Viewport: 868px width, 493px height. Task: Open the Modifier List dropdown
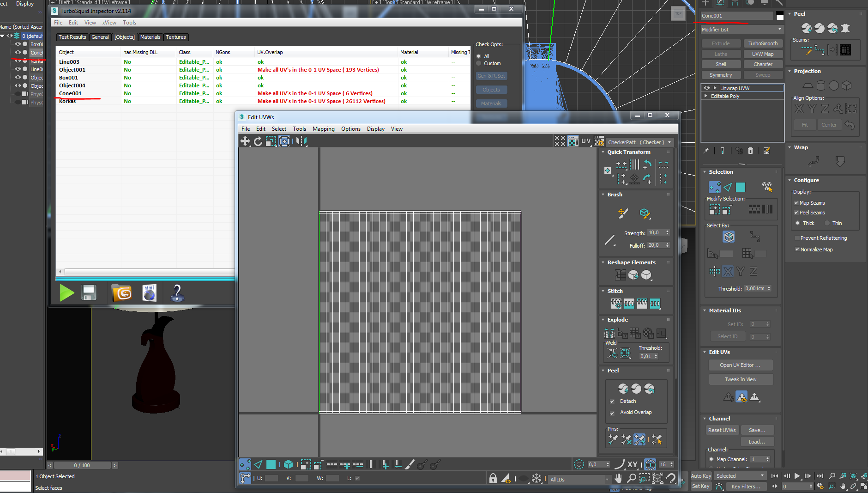coord(741,30)
